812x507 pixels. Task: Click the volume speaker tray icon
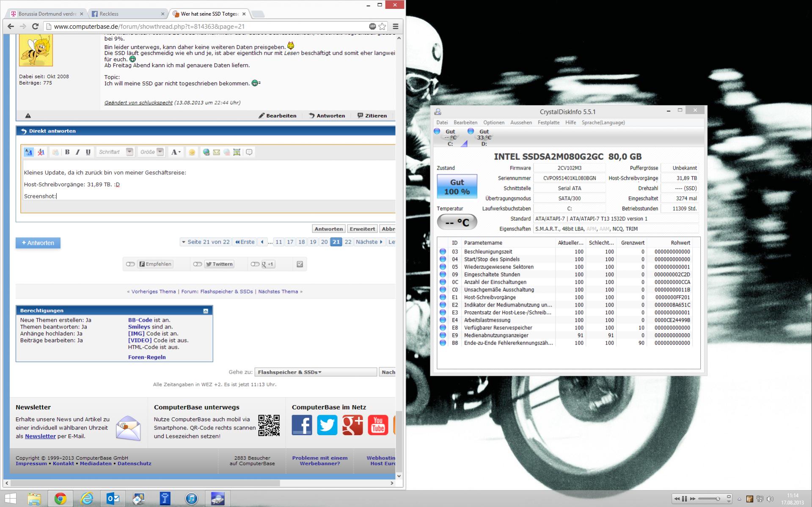[x=770, y=499]
